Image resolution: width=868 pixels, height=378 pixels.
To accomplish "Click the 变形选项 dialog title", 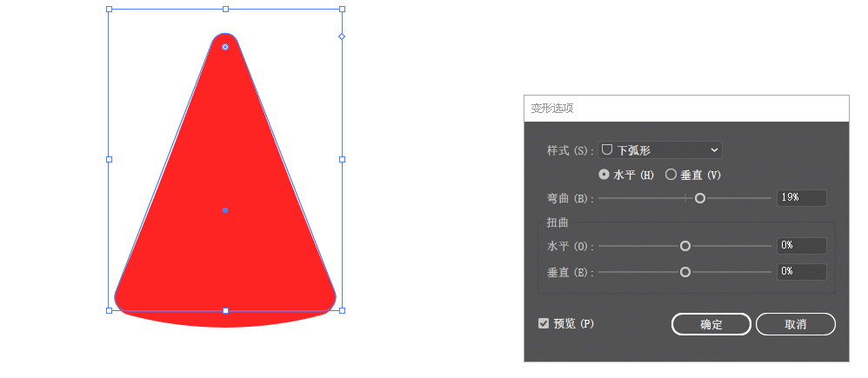I will [552, 109].
